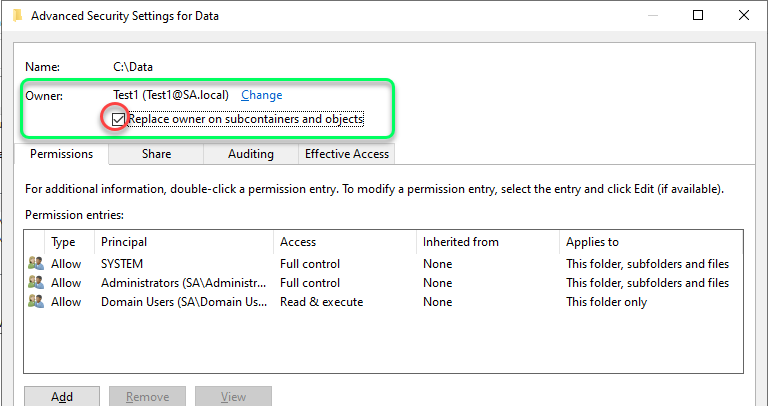Click the Remove button

click(147, 396)
